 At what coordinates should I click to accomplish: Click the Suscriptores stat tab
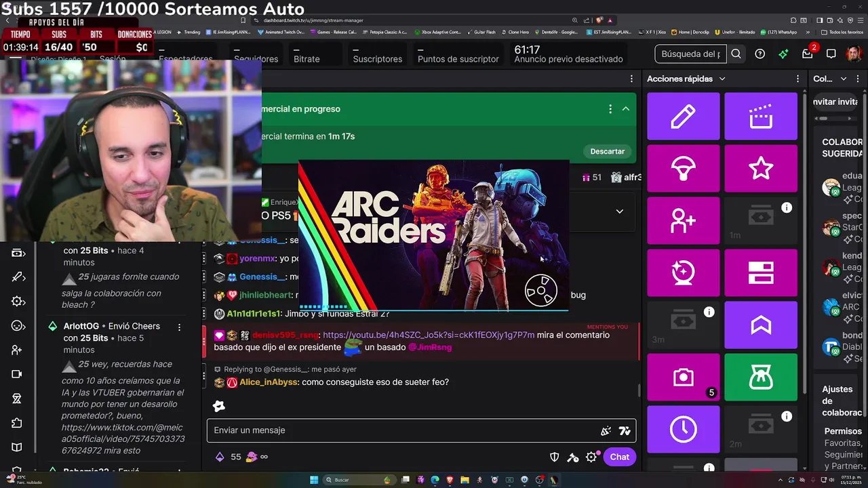(x=377, y=54)
